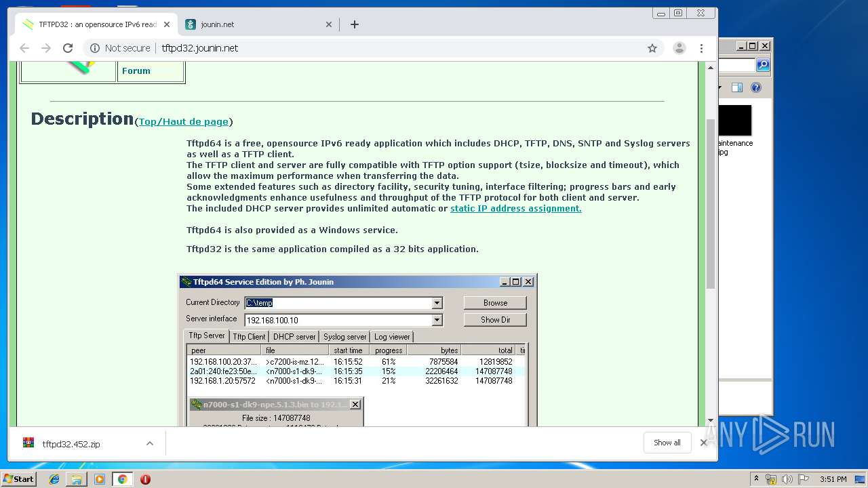The width and height of the screenshot is (868, 488).
Task: Click the taskbar clock 3:51 PM
Action: 833,479
